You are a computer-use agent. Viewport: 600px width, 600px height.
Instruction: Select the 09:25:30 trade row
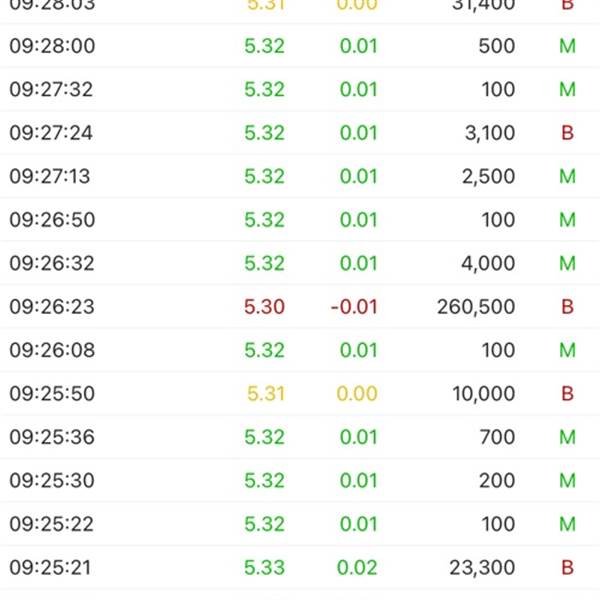[300, 481]
